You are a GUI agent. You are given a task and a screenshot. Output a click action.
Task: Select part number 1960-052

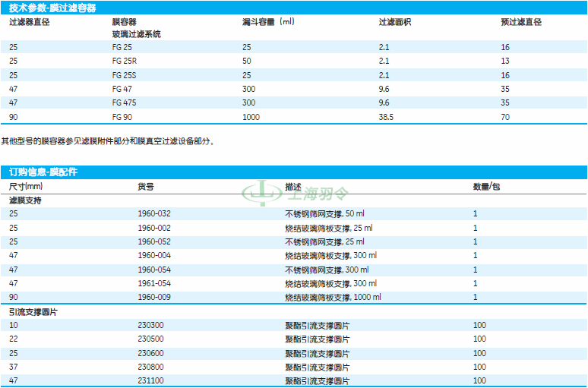click(x=154, y=241)
